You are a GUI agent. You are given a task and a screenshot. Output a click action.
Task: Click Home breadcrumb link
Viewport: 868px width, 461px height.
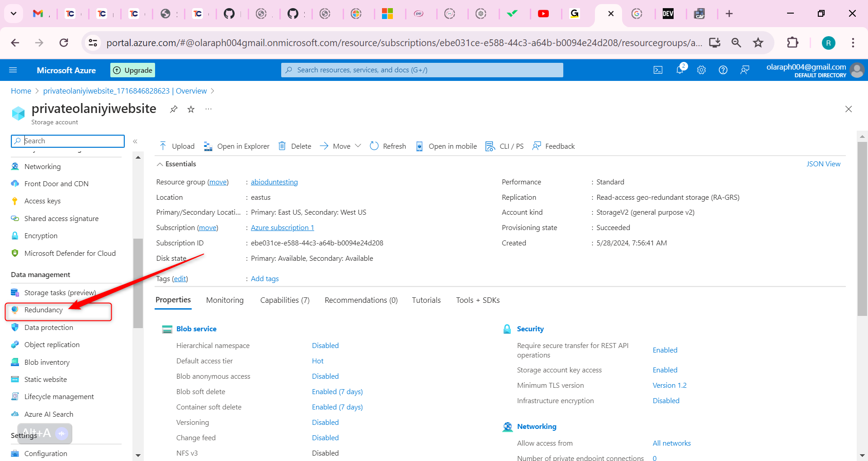[21, 91]
